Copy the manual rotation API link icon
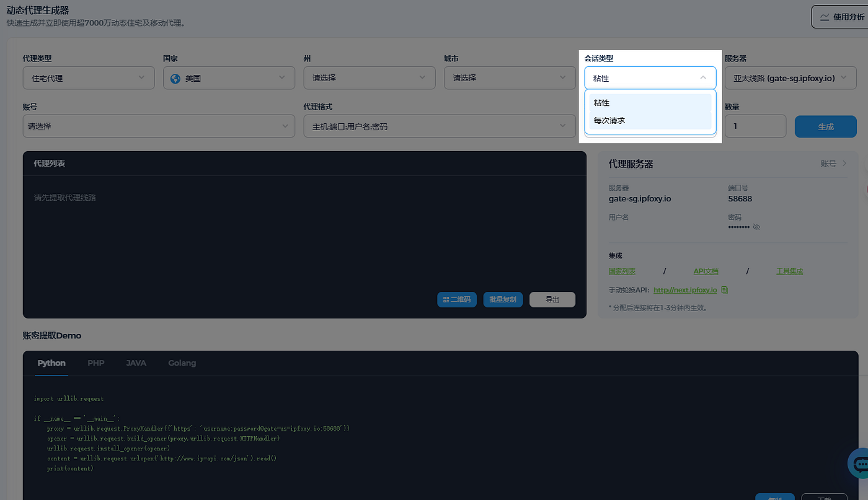 tap(724, 290)
